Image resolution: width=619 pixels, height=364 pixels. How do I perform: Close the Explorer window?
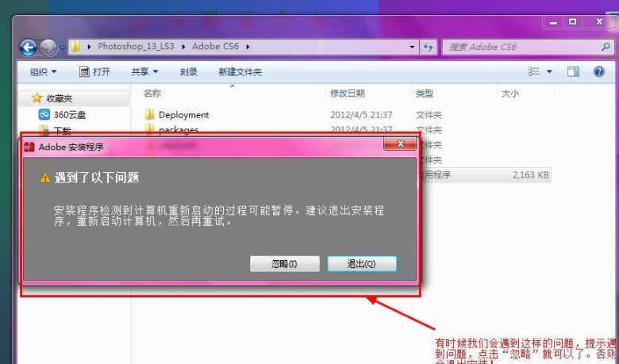pyautogui.click(x=599, y=21)
